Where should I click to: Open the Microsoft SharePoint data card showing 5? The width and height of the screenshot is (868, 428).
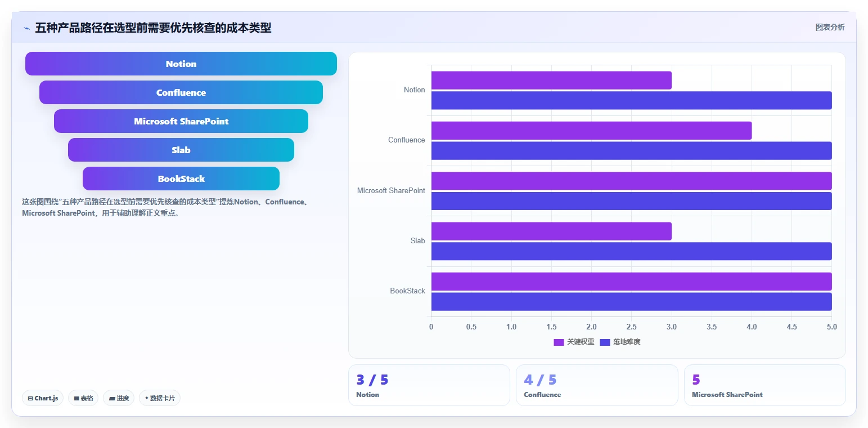(764, 385)
